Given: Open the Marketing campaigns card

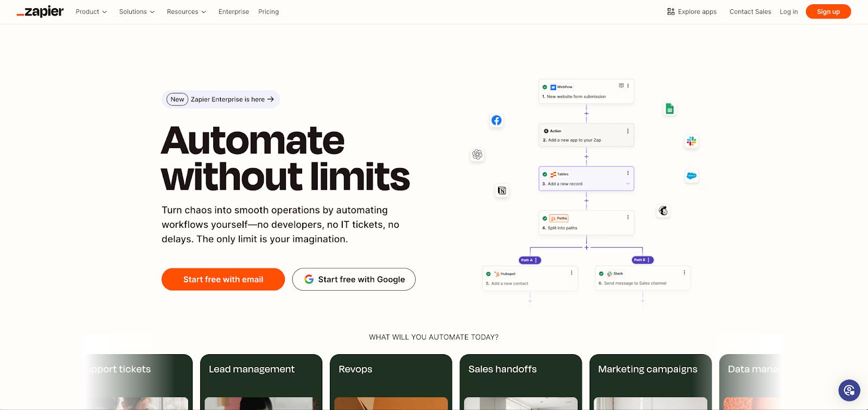Looking at the screenshot, I should (x=650, y=382).
